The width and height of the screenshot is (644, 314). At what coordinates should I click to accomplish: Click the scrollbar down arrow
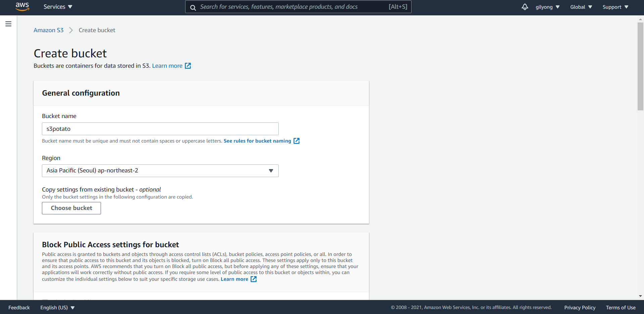(x=640, y=296)
